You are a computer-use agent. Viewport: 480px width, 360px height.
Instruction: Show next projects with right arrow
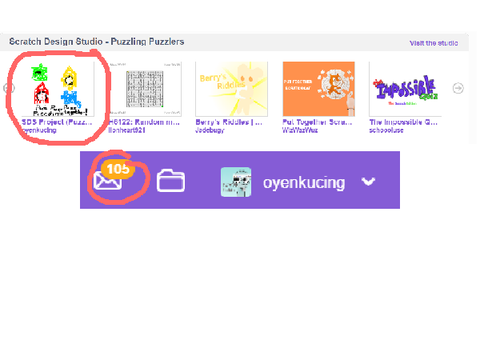click(458, 88)
